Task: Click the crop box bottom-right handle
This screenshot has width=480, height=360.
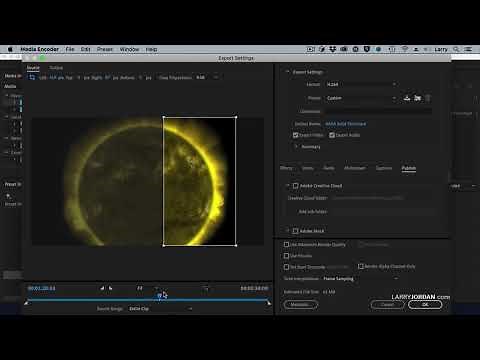Action: tap(236, 245)
